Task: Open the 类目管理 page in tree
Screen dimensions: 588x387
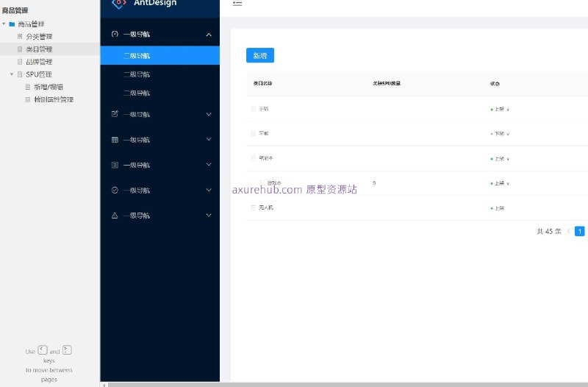Action: point(39,49)
